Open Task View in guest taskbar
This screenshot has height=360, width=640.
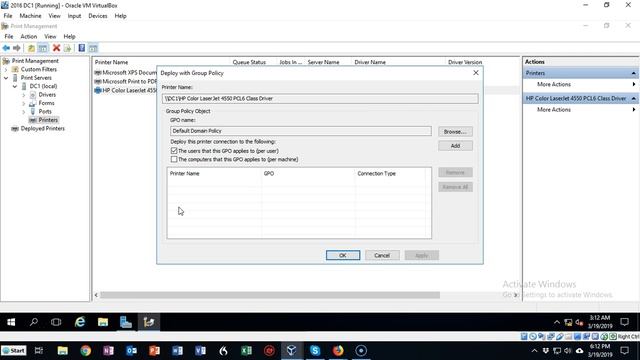[56, 322]
